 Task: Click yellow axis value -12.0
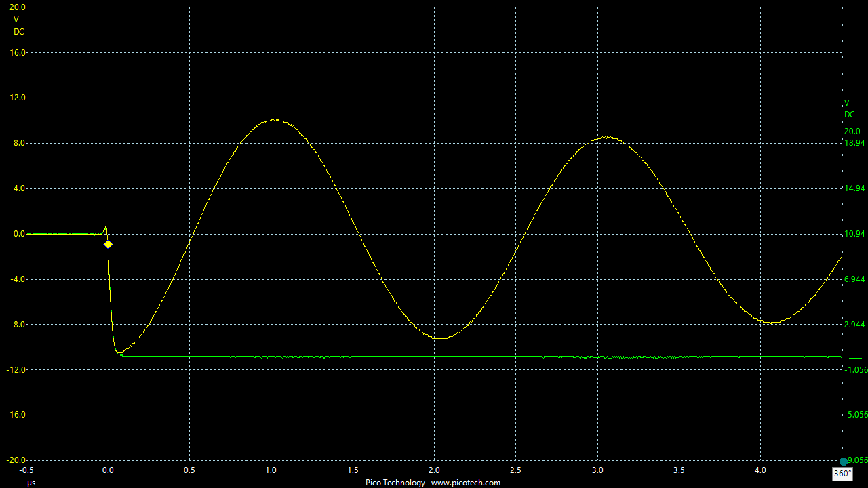point(16,369)
